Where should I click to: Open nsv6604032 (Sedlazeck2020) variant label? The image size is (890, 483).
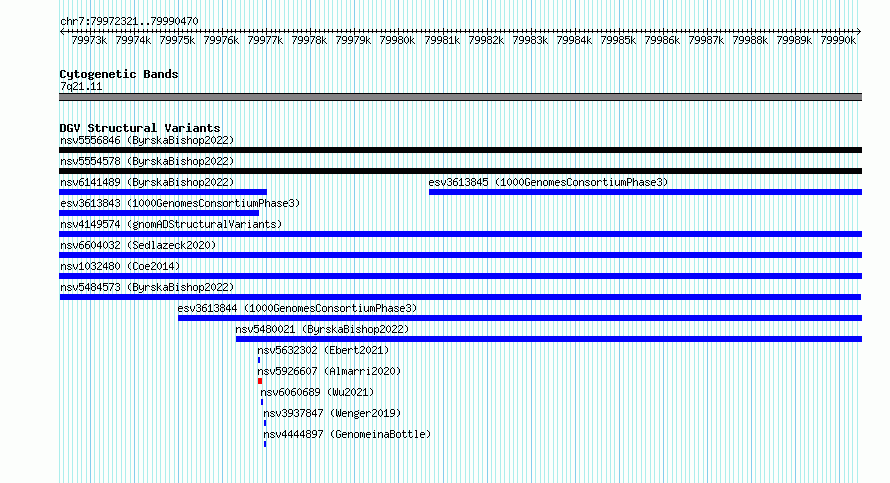[x=138, y=245]
